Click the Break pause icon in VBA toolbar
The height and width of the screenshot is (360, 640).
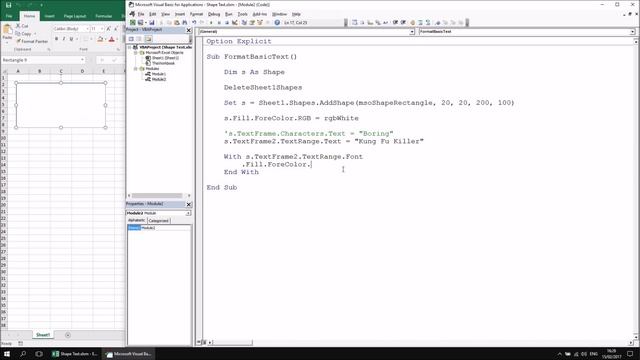[219, 22]
